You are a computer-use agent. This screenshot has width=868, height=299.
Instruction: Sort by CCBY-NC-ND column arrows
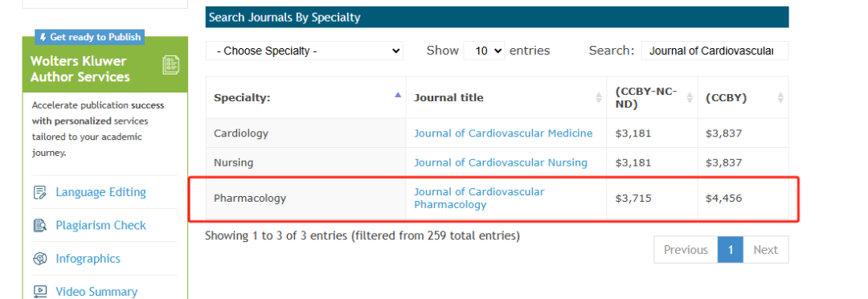[690, 97]
